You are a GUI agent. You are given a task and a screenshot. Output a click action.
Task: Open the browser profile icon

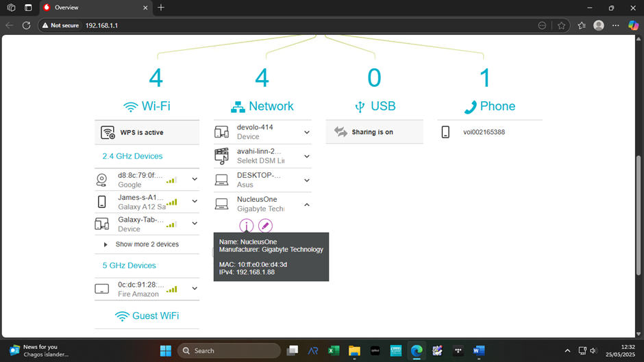599,25
